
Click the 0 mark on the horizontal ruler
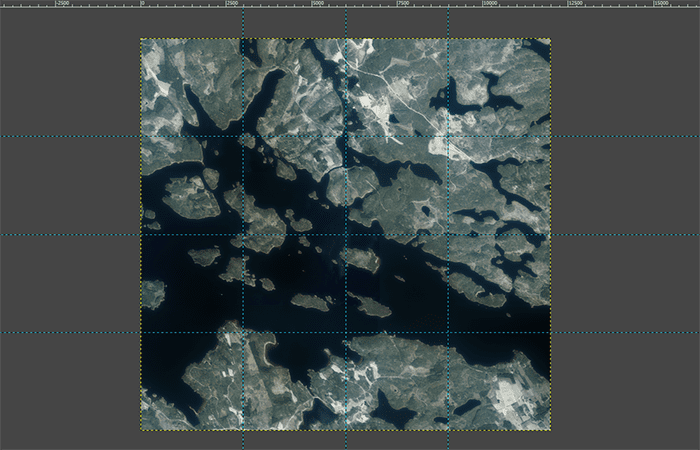pos(143,3)
